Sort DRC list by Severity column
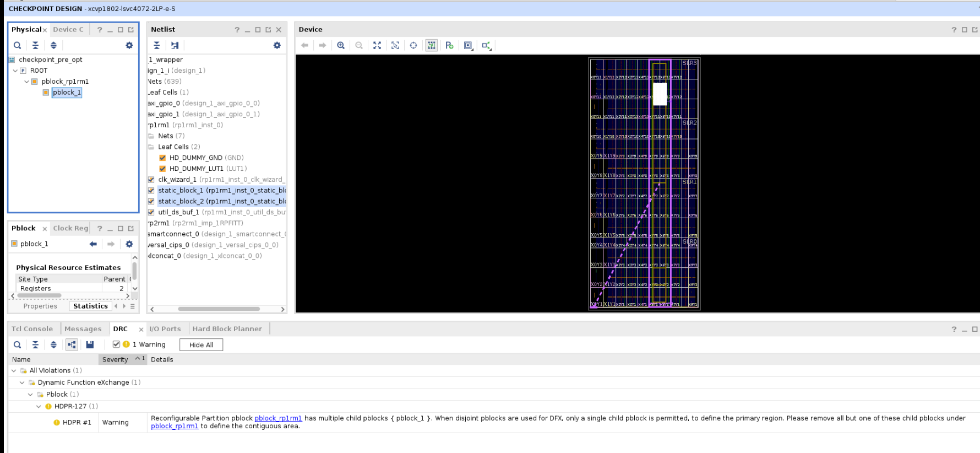Viewport: 980px width, 453px height. coord(122,359)
